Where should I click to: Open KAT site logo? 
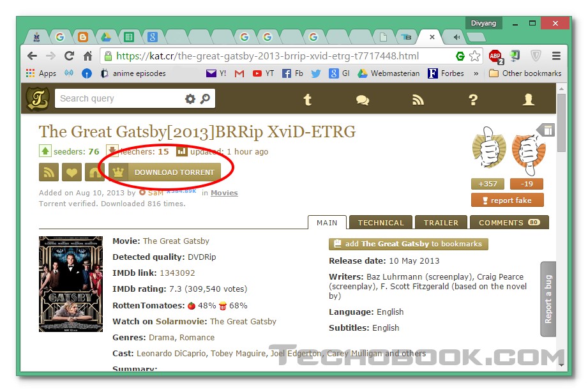[38, 99]
